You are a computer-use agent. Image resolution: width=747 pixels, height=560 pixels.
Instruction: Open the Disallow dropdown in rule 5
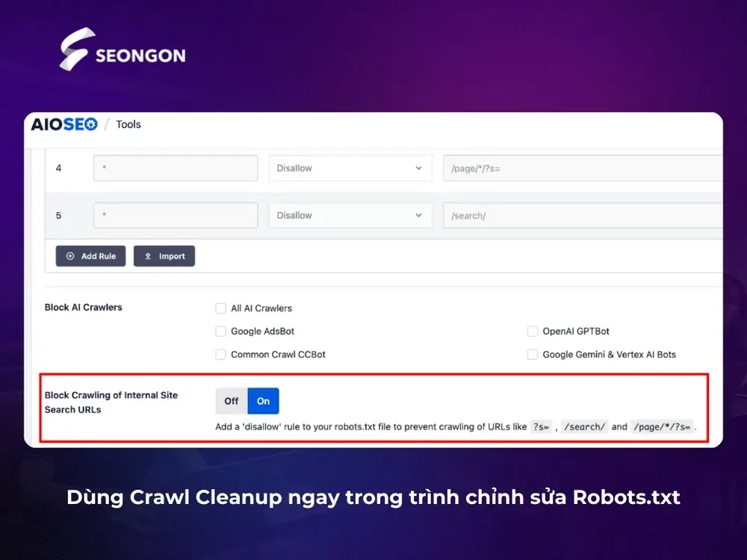coord(350,215)
